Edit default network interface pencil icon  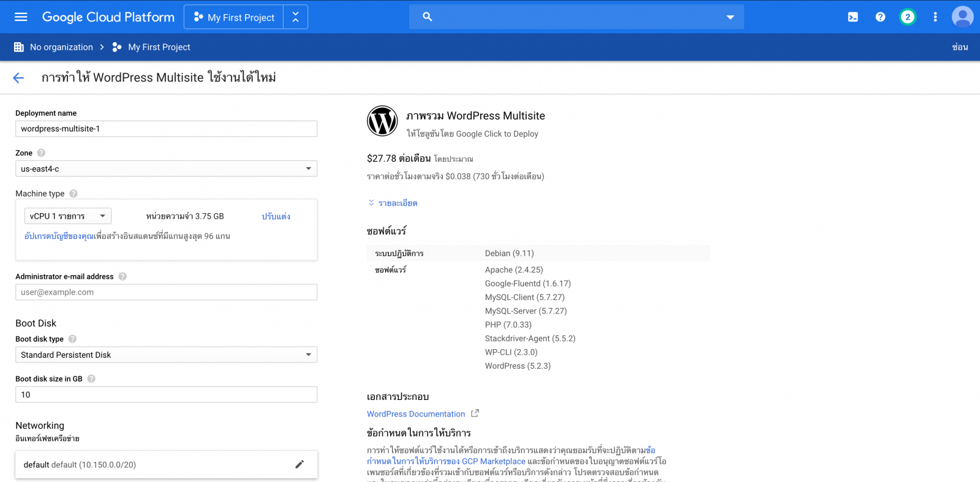pos(300,464)
